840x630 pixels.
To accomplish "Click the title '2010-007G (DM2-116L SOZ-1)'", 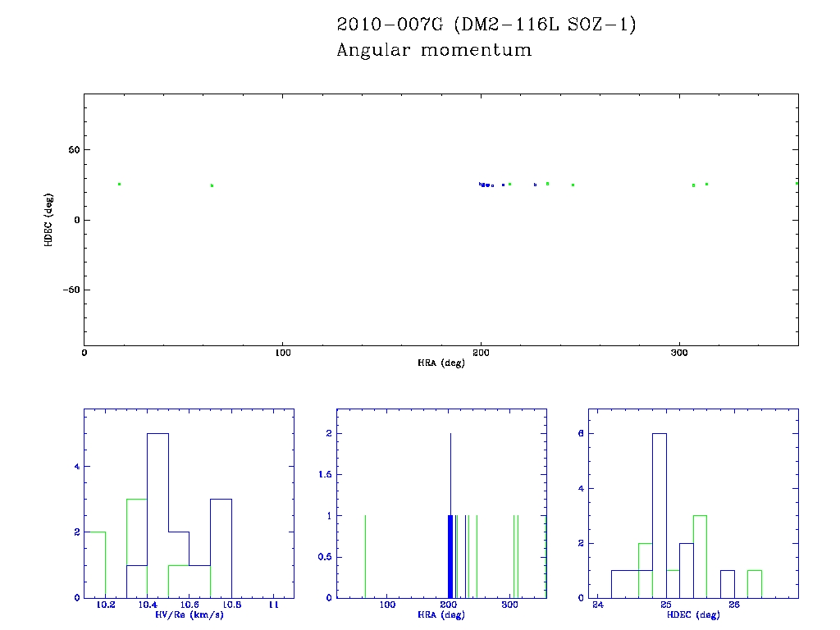I will pyautogui.click(x=486, y=25).
